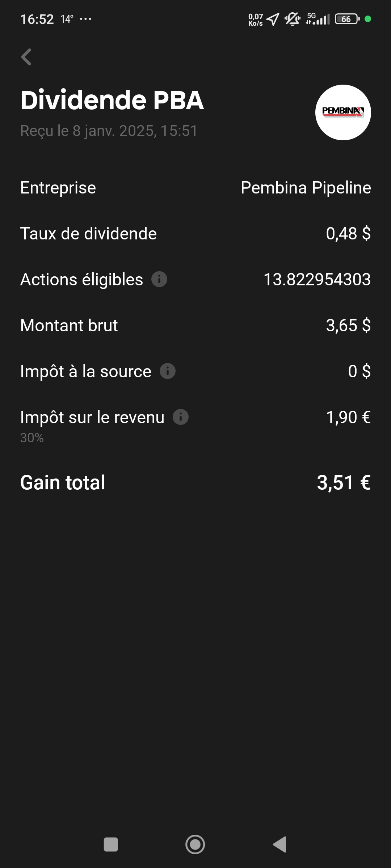Tap the location arrow status icon
Viewport: 391px width, 868px height.
(273, 19)
